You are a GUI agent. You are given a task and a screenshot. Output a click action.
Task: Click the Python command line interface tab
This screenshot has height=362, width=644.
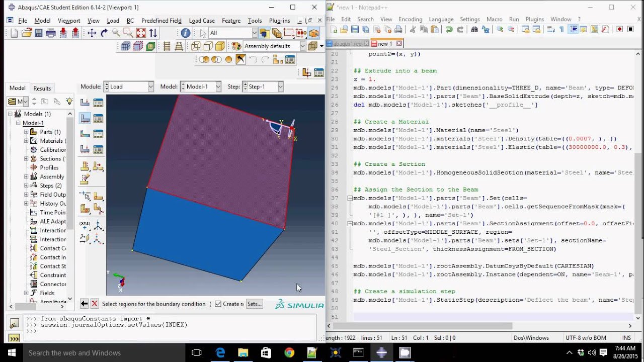point(14,338)
